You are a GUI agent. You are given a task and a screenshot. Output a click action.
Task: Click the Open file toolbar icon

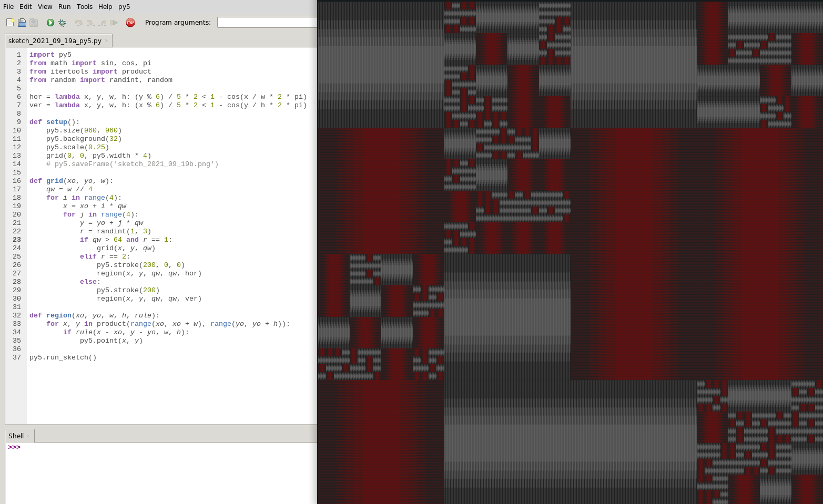[22, 23]
